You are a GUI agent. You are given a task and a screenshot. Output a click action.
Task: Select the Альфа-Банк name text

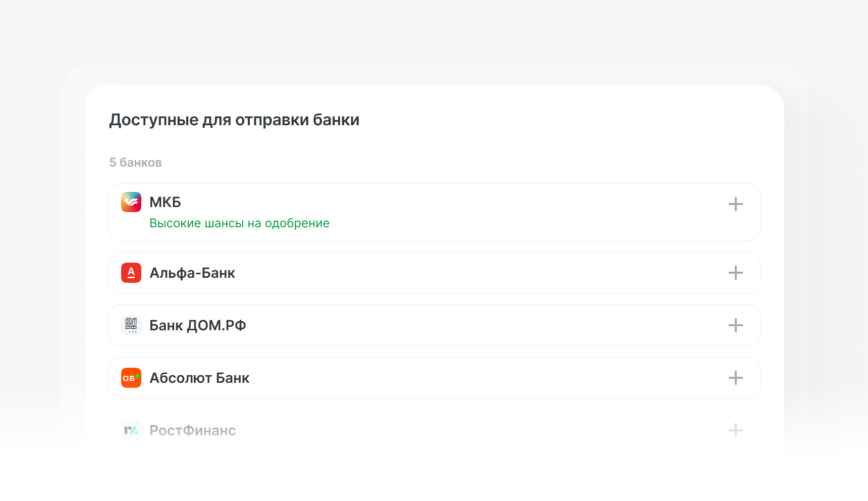[x=192, y=273]
